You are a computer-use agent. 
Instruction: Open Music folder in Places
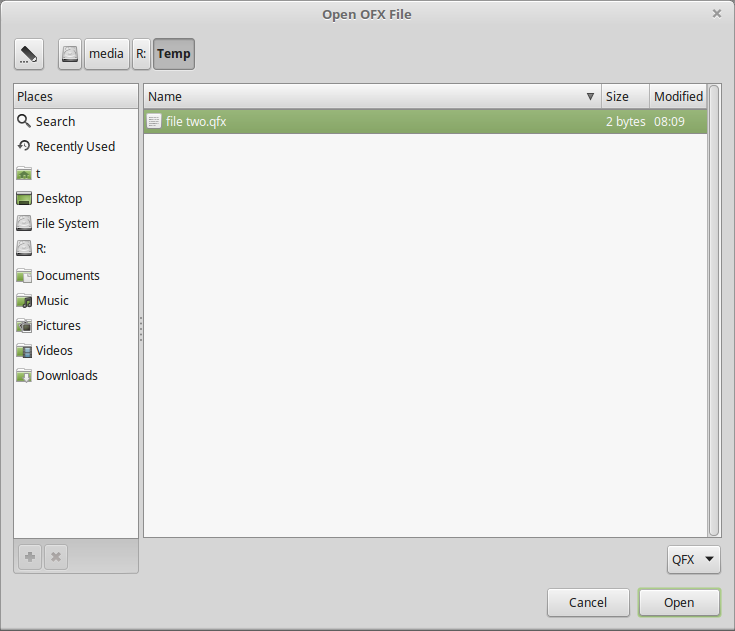click(76, 300)
